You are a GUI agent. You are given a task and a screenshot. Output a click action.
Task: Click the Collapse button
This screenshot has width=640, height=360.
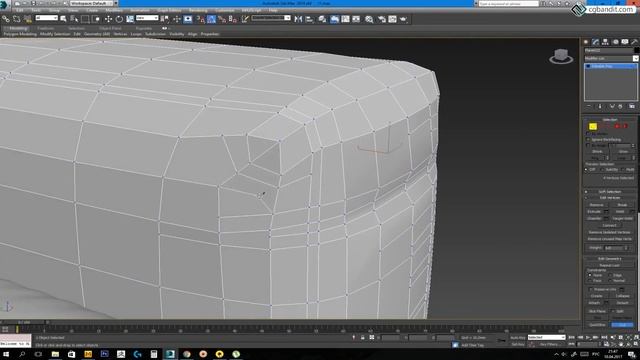point(622,296)
